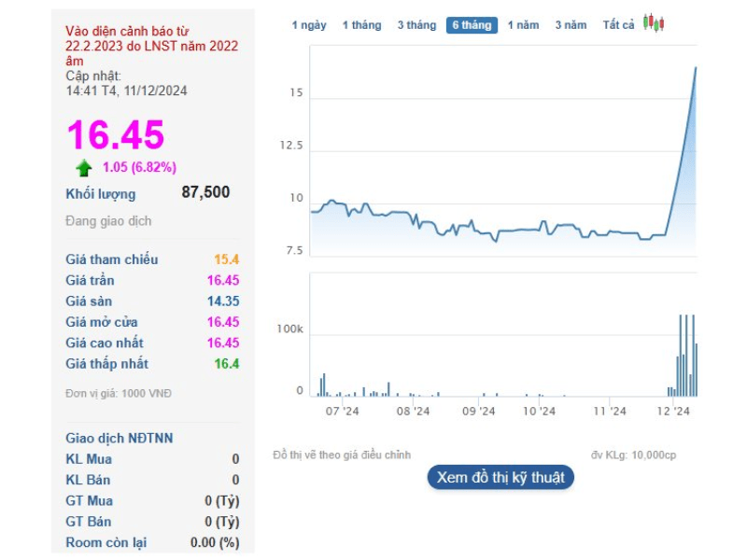This screenshot has height=560, width=747.
Task: Show the 3 năm chart range
Action: coord(571,25)
